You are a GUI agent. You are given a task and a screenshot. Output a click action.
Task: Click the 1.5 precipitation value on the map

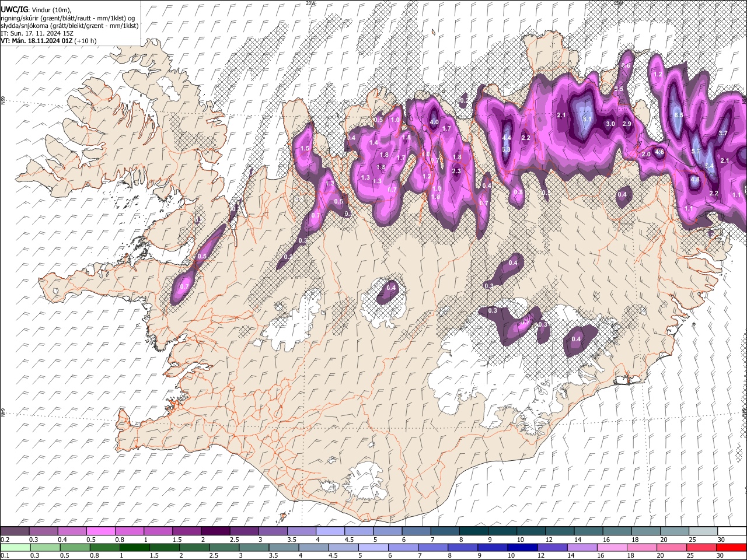[x=305, y=148]
